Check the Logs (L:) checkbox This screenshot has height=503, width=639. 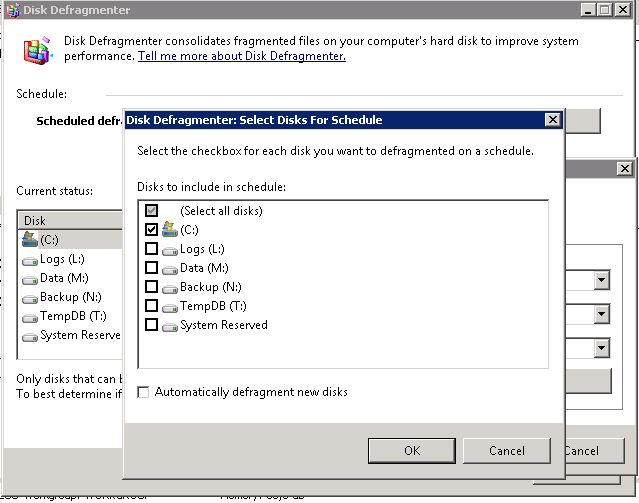point(151,248)
